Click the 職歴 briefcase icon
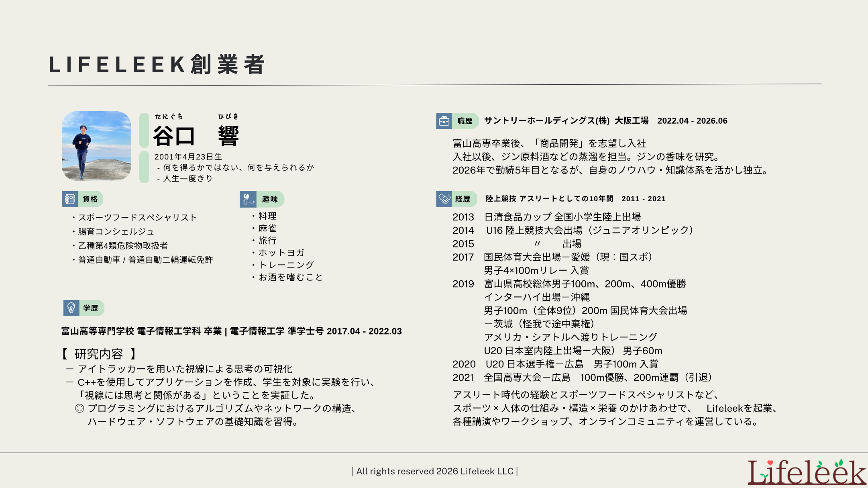 tap(444, 120)
